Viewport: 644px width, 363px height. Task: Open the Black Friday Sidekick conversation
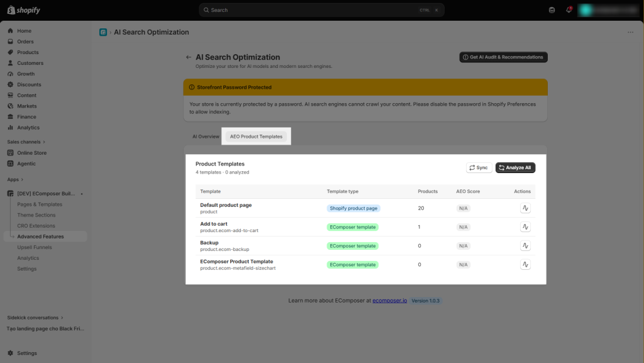[x=45, y=328]
